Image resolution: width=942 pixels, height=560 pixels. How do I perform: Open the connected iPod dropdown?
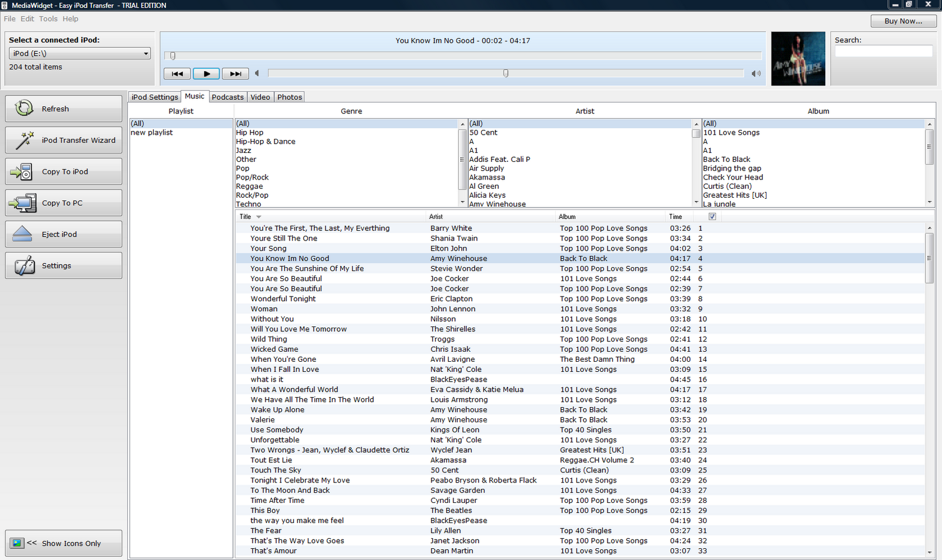coord(79,54)
